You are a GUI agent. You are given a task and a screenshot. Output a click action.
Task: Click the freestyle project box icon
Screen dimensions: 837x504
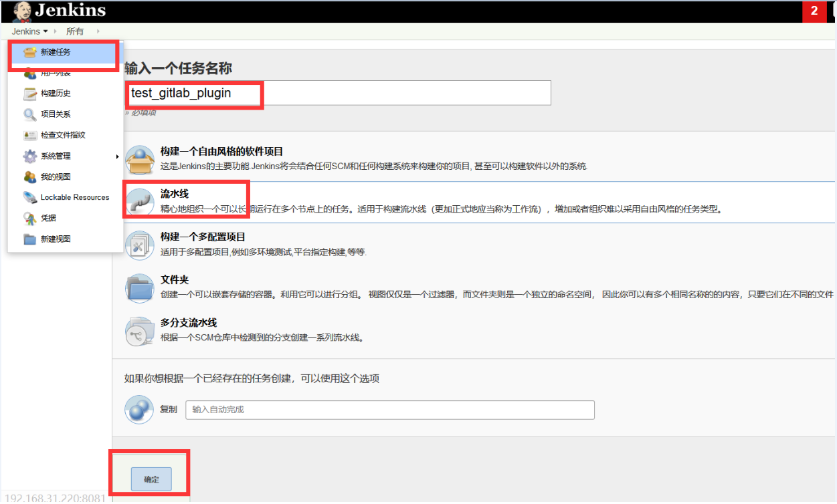(139, 160)
